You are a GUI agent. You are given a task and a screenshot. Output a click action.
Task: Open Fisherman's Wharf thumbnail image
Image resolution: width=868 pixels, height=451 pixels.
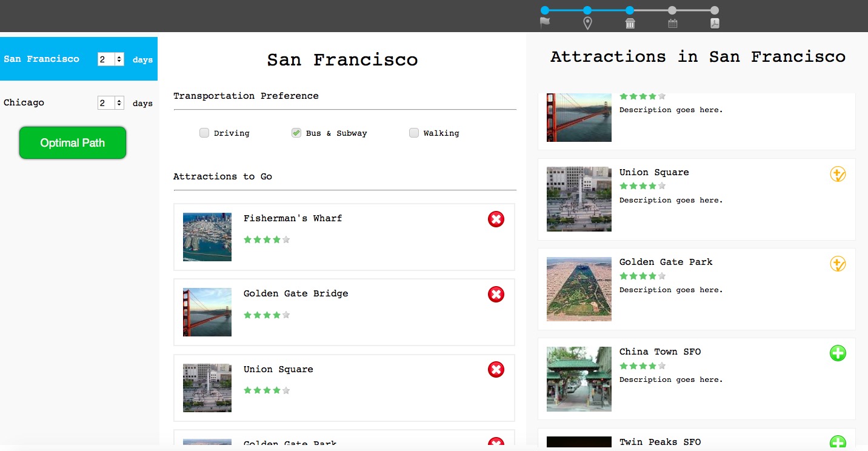pyautogui.click(x=207, y=237)
